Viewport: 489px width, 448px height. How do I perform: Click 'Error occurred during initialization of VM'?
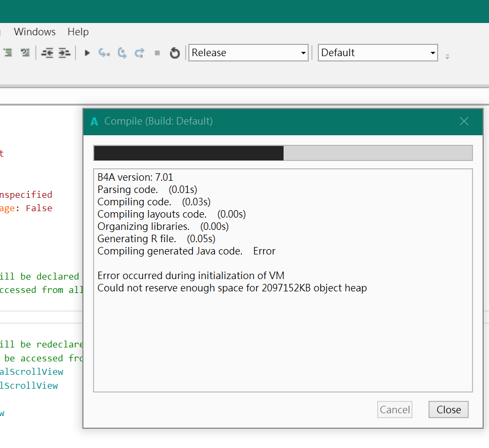tap(190, 275)
